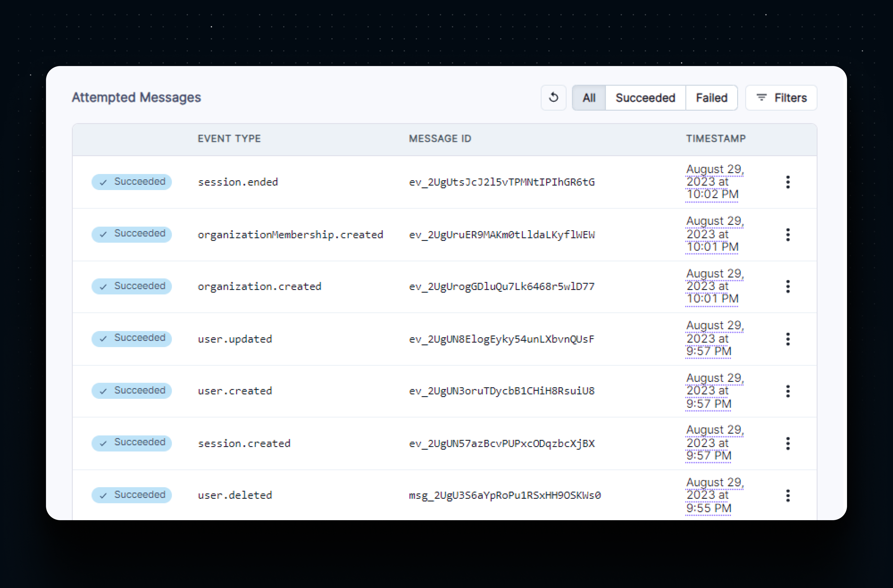The height and width of the screenshot is (588, 893).
Task: Click the session.ended event type
Action: [x=238, y=182]
